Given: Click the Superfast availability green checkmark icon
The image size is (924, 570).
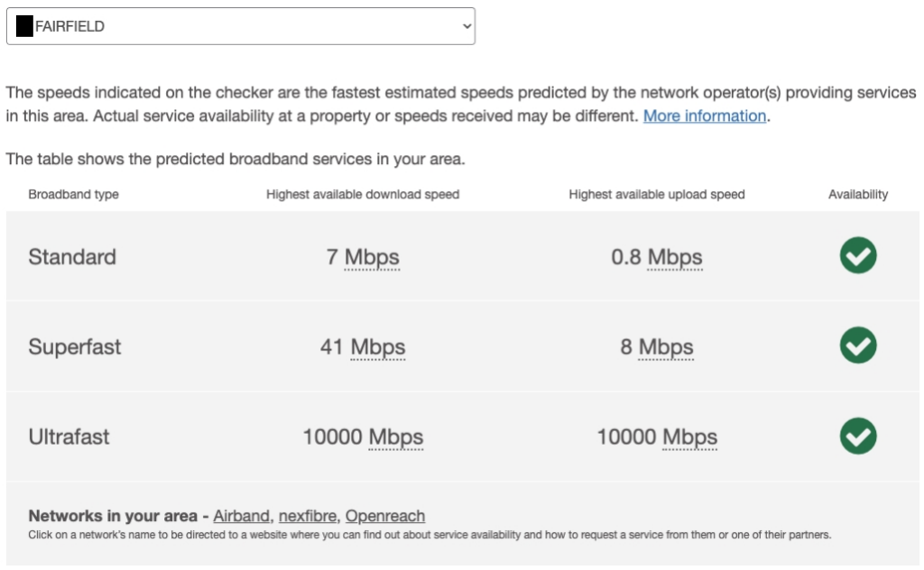Looking at the screenshot, I should click(x=858, y=345).
